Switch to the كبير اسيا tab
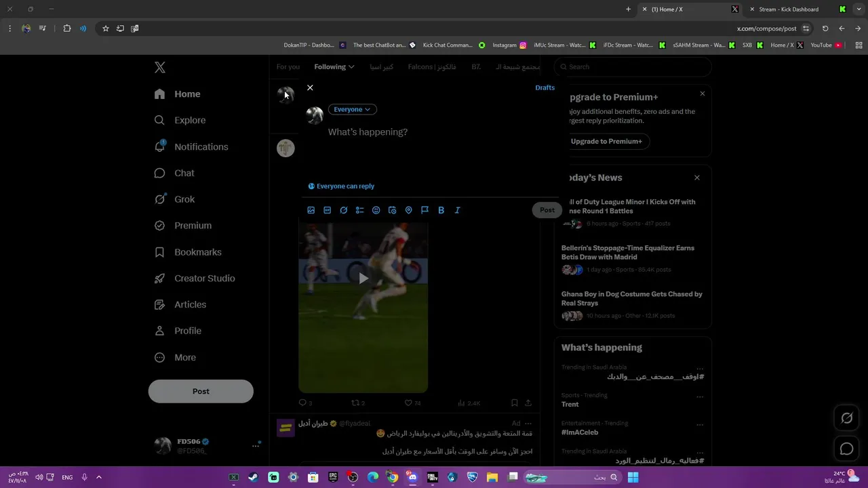Viewport: 868px width, 488px height. pos(381,66)
